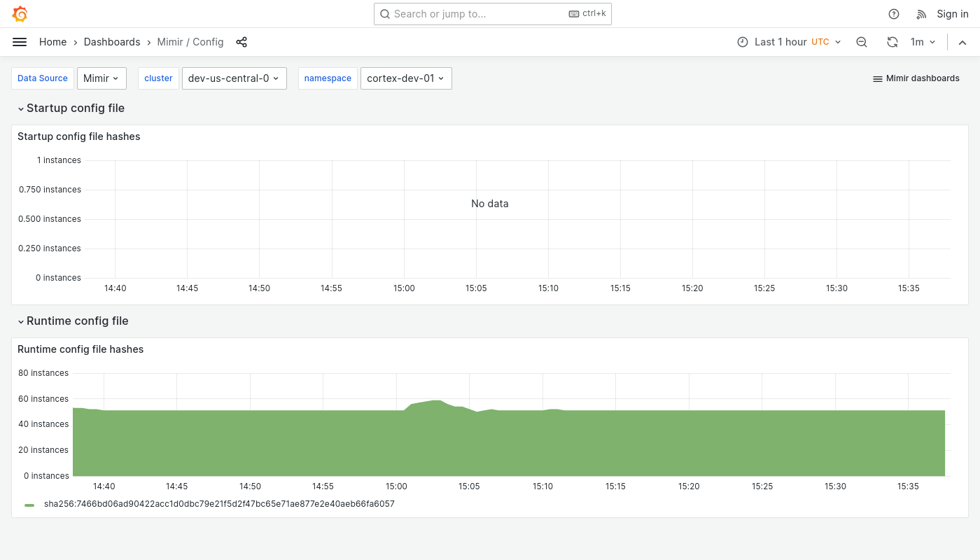Viewport: 980px width, 560px height.
Task: Click the sha256 legend color swatch
Action: point(29,504)
